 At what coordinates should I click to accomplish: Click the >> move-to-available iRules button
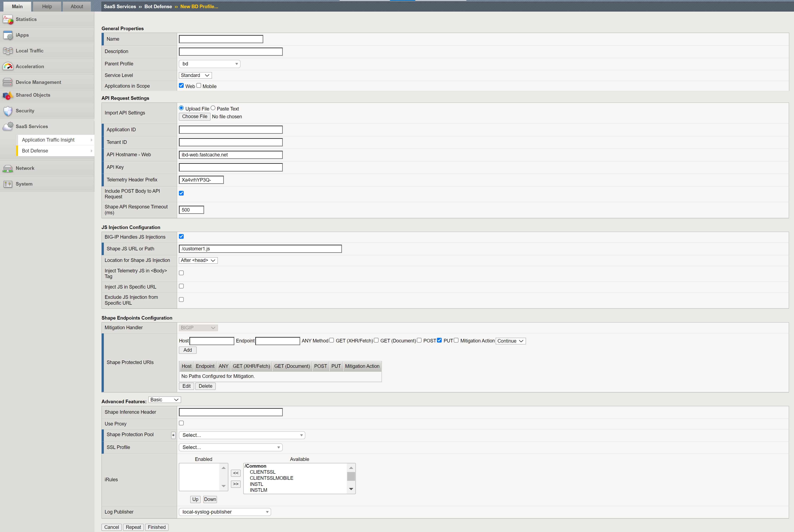236,484
